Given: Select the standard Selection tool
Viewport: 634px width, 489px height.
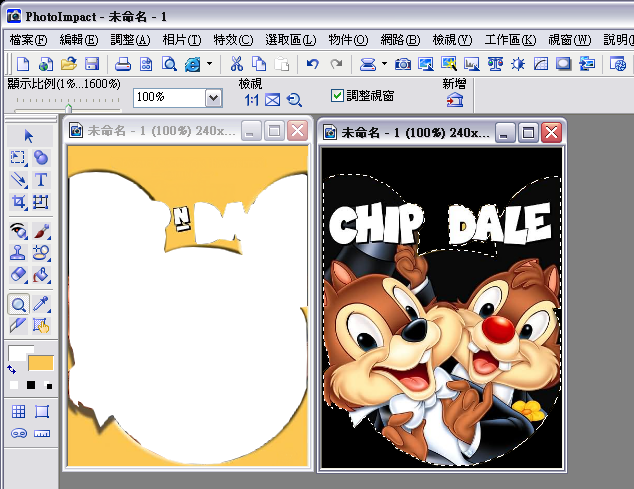Looking at the screenshot, I should pos(18,158).
